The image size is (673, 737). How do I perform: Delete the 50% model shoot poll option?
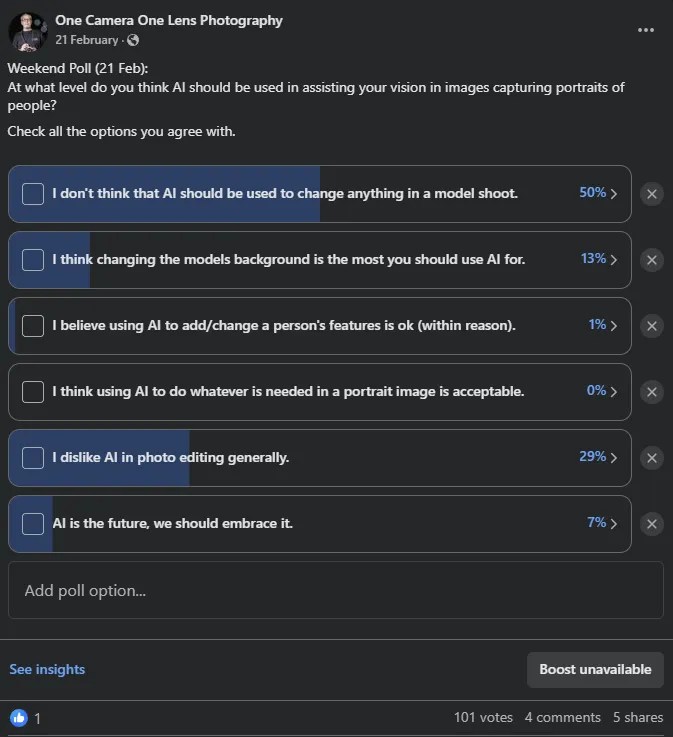(651, 194)
